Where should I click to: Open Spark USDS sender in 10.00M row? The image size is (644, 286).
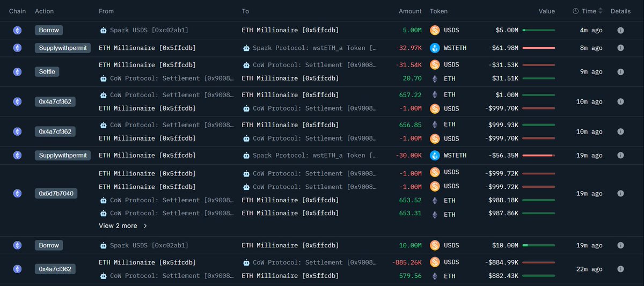tap(150, 245)
